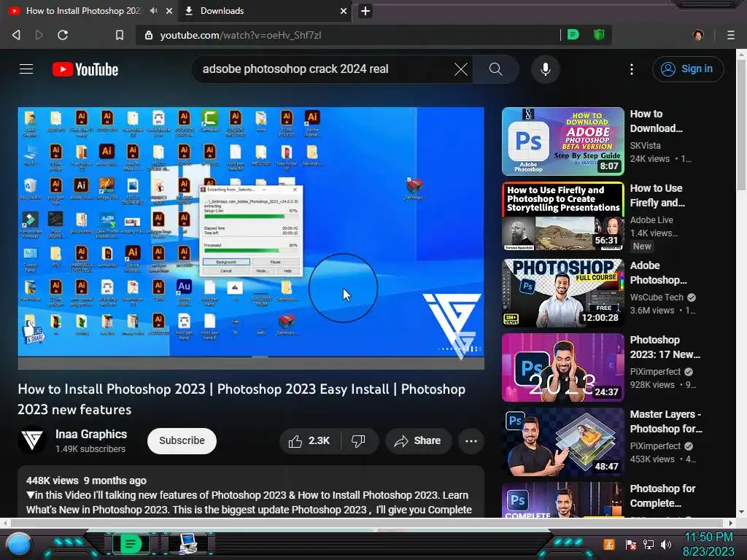The image size is (747, 560).
Task: Click the search magnifier button
Action: tap(495, 69)
